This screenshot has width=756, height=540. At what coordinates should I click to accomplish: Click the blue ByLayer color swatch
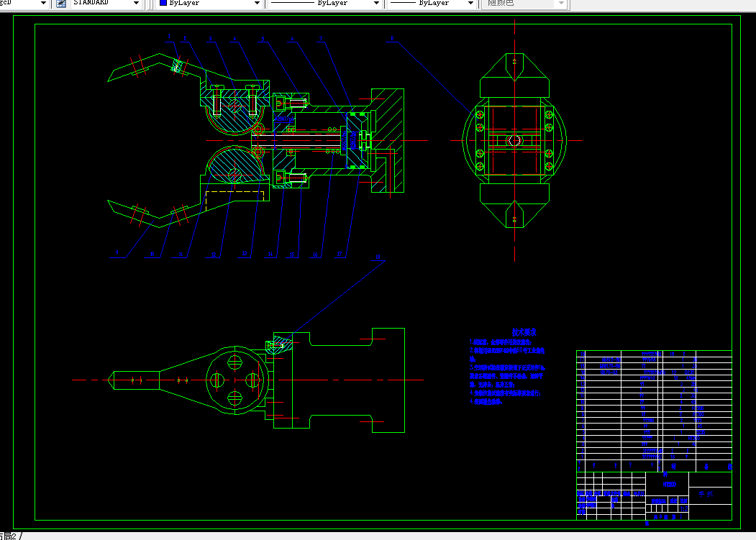(x=163, y=2)
